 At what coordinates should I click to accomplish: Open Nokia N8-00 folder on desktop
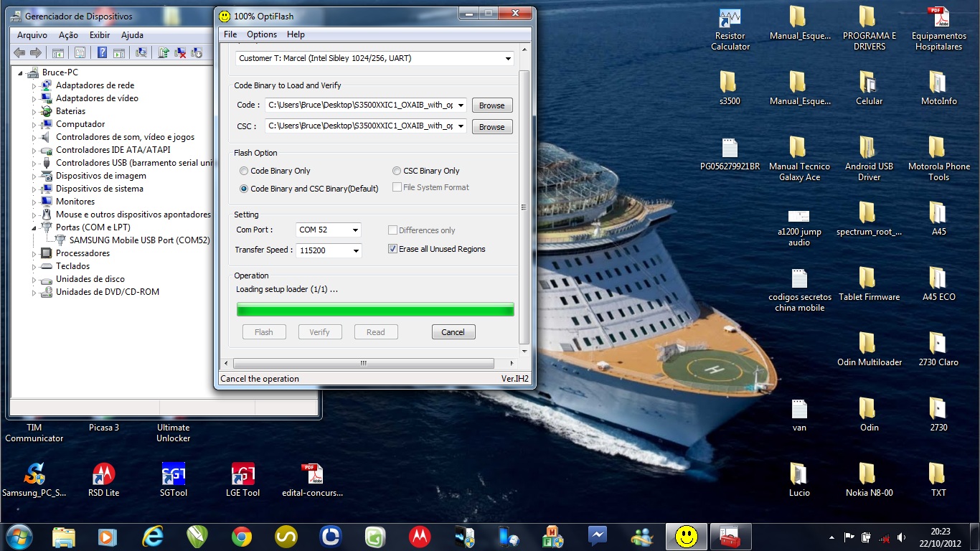[x=869, y=480]
